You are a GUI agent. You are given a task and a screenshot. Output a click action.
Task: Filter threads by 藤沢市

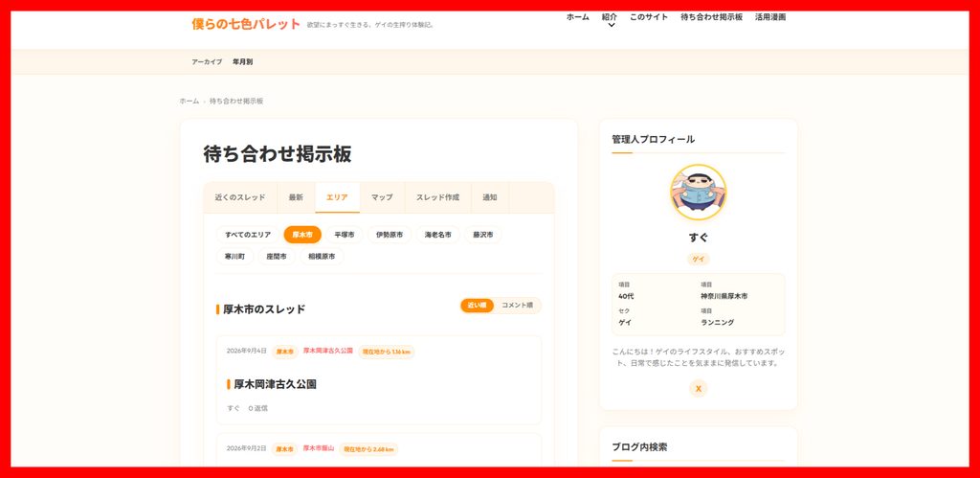click(x=482, y=235)
